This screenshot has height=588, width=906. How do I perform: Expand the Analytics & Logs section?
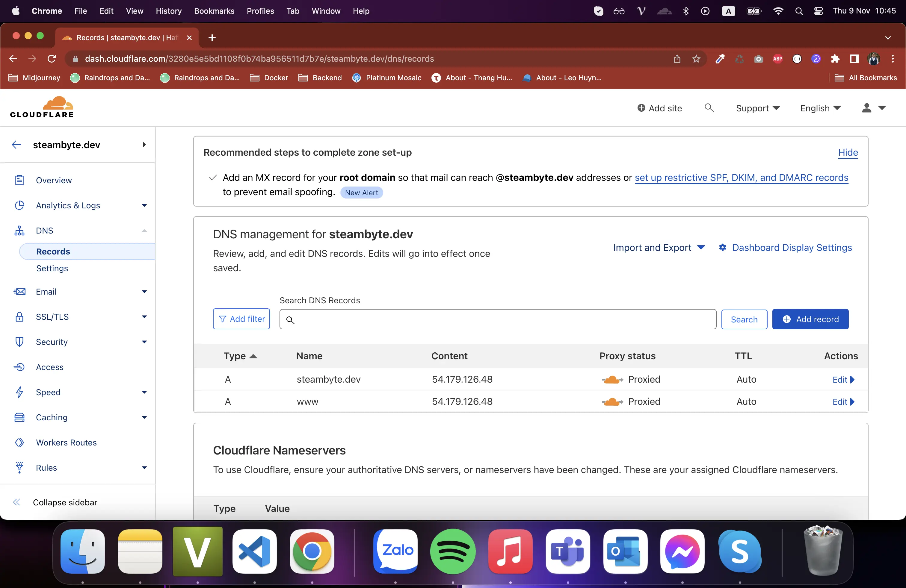point(144,205)
